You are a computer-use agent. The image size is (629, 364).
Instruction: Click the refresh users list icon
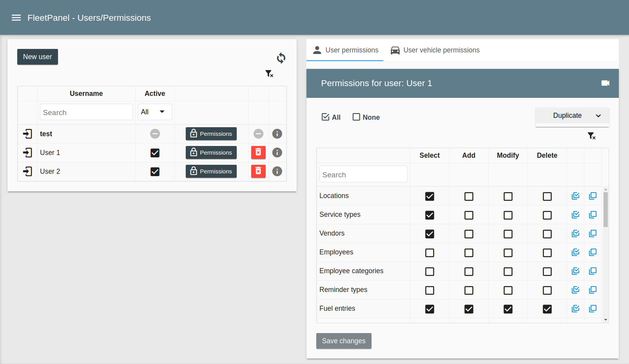pyautogui.click(x=281, y=58)
